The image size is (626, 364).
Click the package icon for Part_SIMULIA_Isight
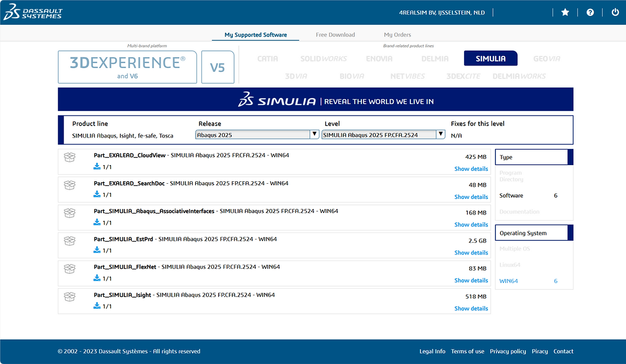pyautogui.click(x=70, y=297)
